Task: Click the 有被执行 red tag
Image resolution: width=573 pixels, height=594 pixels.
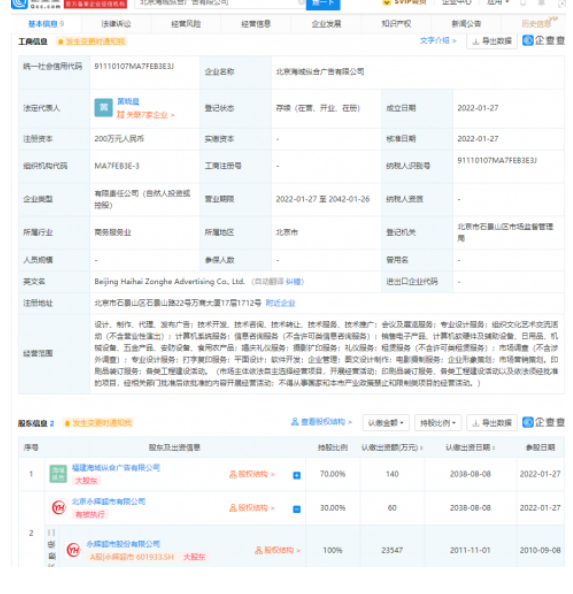Action: coord(90,514)
